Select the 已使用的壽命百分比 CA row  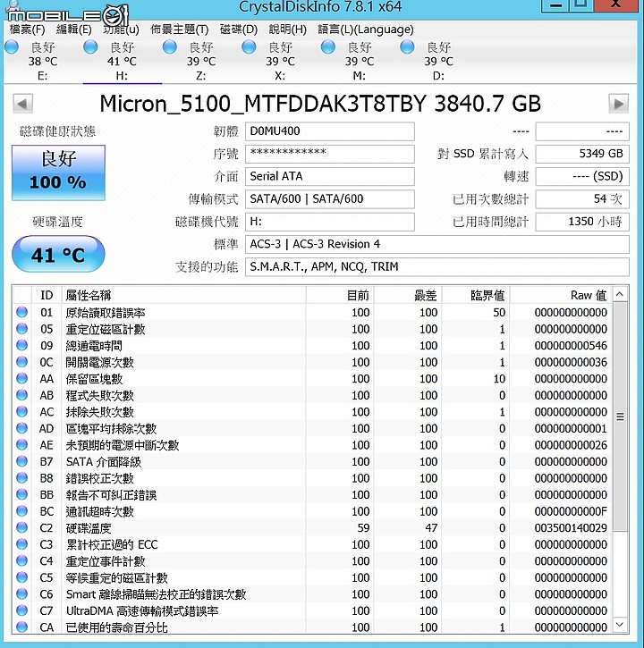(x=312, y=627)
